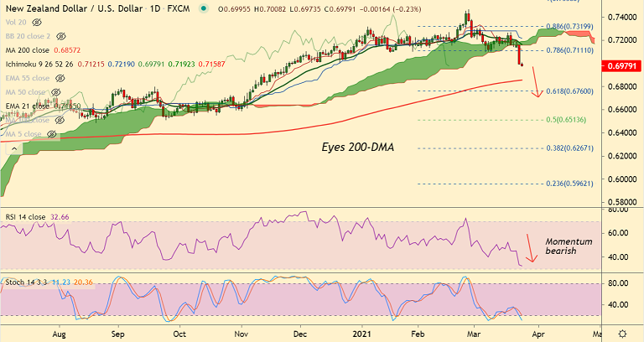Click the FXCM data source label
Screen dimensions: 644x342
coord(179,8)
